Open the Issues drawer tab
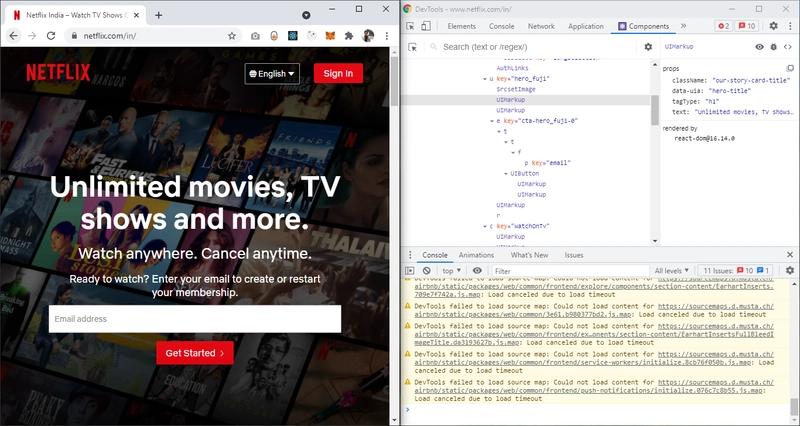This screenshot has height=426, width=800. 573,255
